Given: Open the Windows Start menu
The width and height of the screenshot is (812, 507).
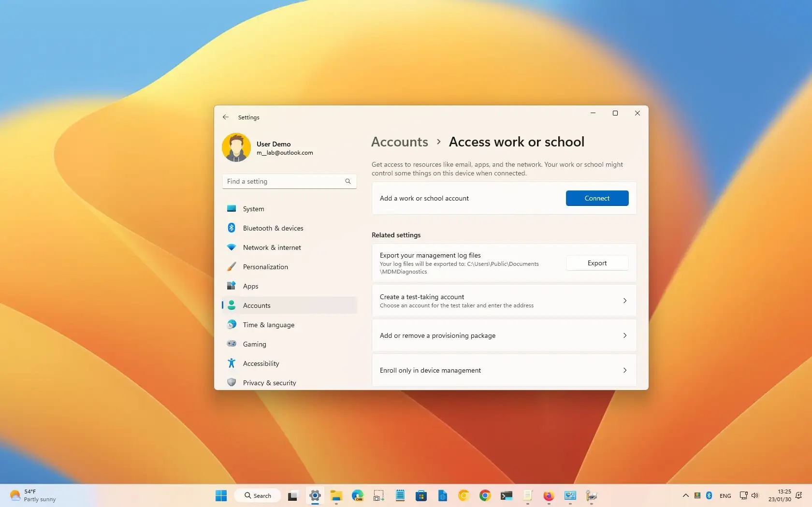Looking at the screenshot, I should point(221,495).
